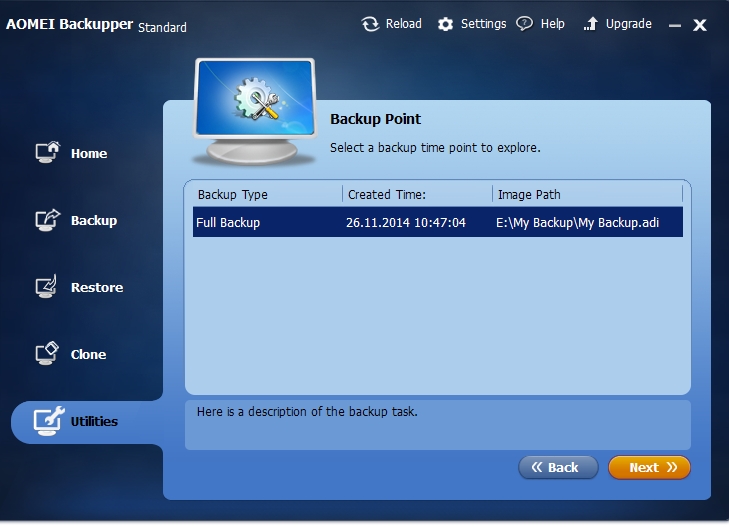Click the Upgrade arrow icon
Screen dimensions: 729x527
[590, 24]
